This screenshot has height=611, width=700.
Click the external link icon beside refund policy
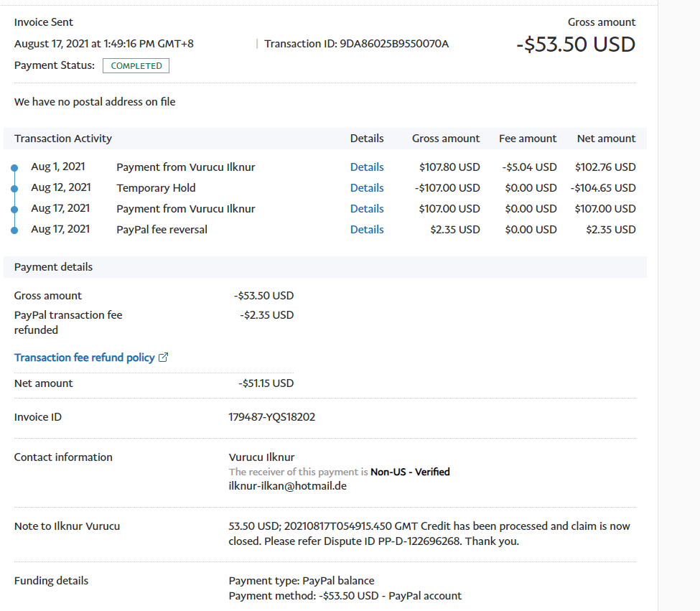(163, 358)
